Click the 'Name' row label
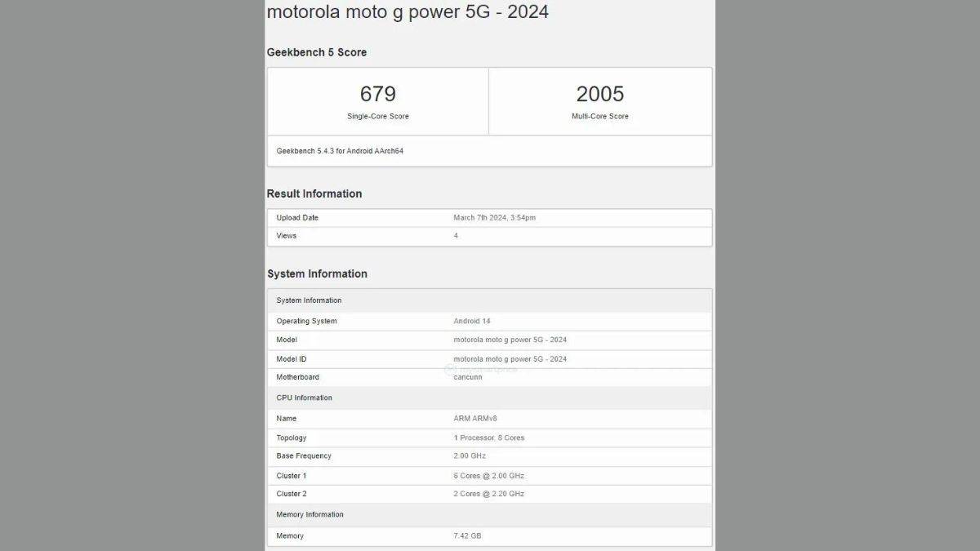The height and width of the screenshot is (551, 980). pos(287,419)
